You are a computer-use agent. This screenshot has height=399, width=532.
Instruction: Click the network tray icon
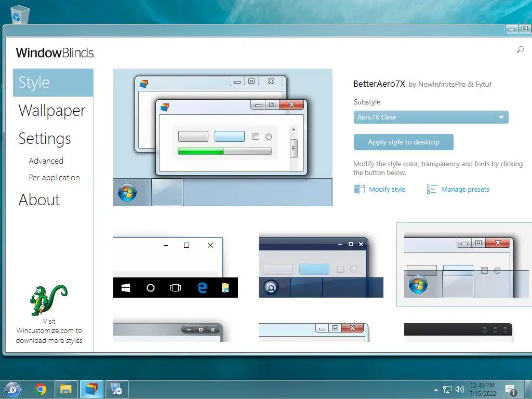click(x=447, y=389)
